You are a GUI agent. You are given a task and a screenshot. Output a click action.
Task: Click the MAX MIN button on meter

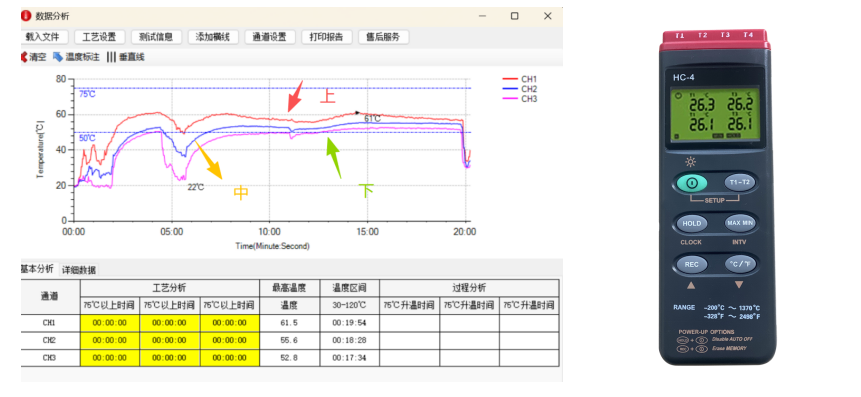pyautogui.click(x=740, y=223)
